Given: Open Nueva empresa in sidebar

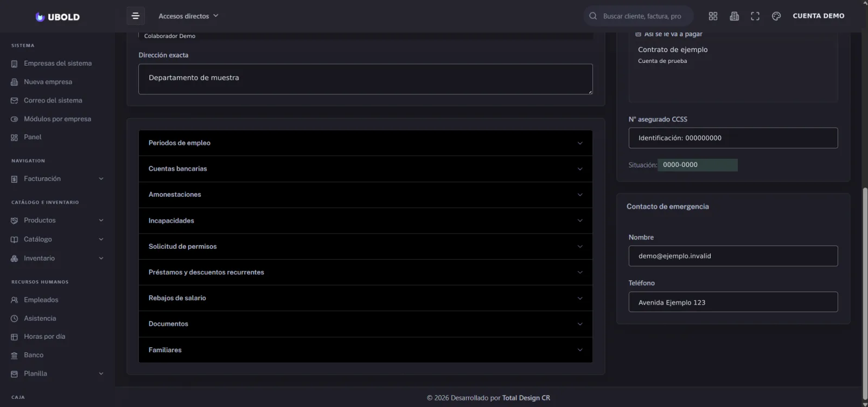Looking at the screenshot, I should (x=48, y=82).
